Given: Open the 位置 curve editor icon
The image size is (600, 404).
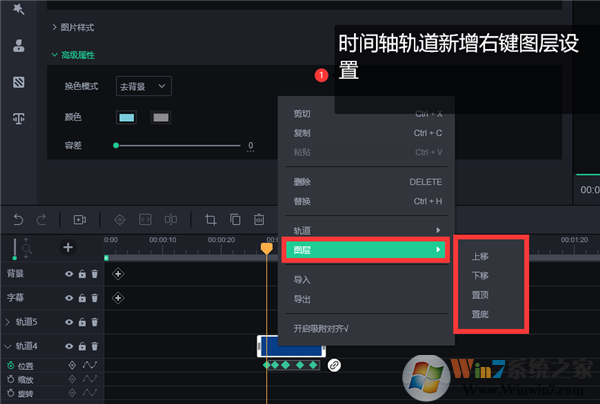Looking at the screenshot, I should point(90,365).
